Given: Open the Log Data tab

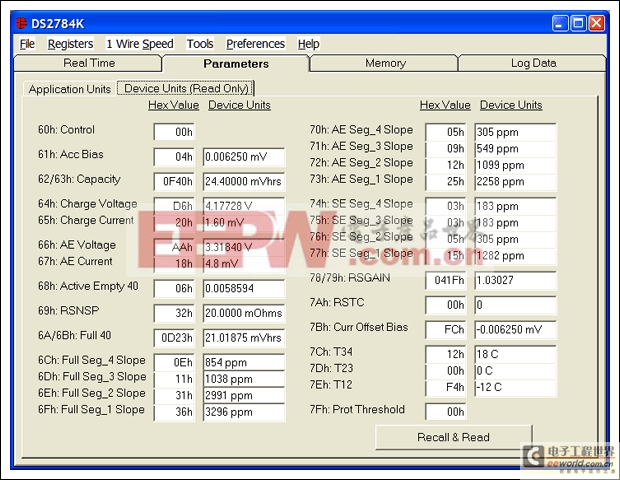Looking at the screenshot, I should coord(533,63).
